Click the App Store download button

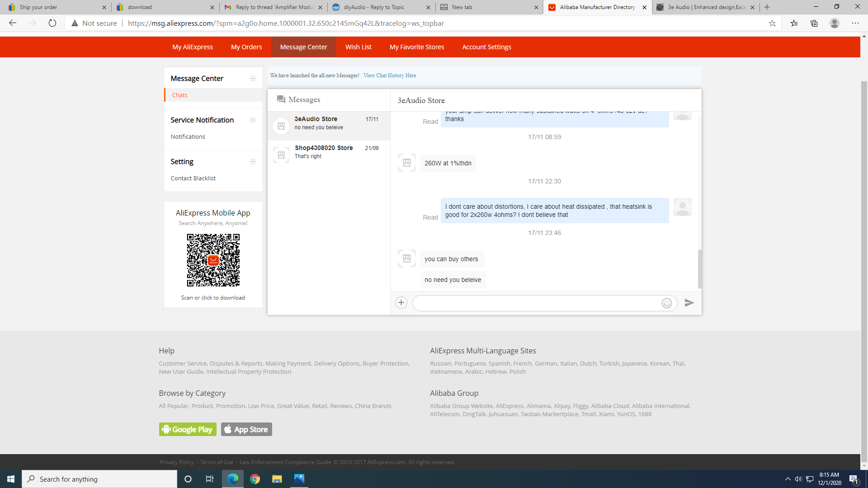click(246, 429)
